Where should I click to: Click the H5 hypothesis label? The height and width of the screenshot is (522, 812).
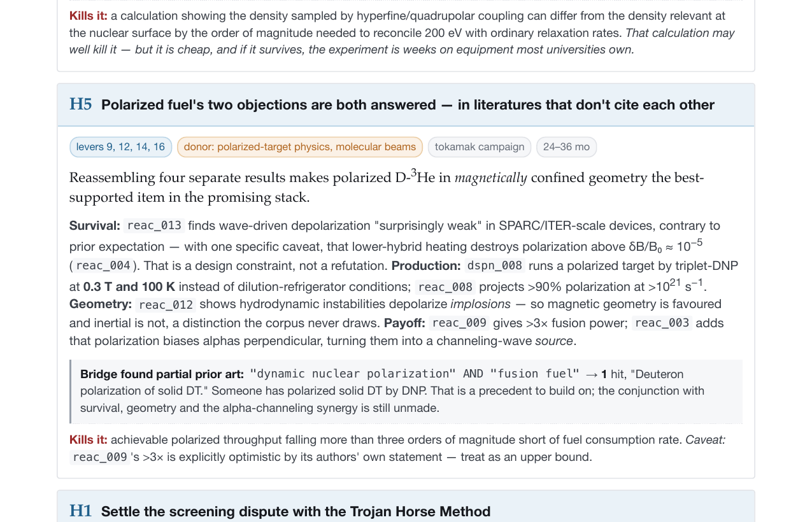point(81,104)
